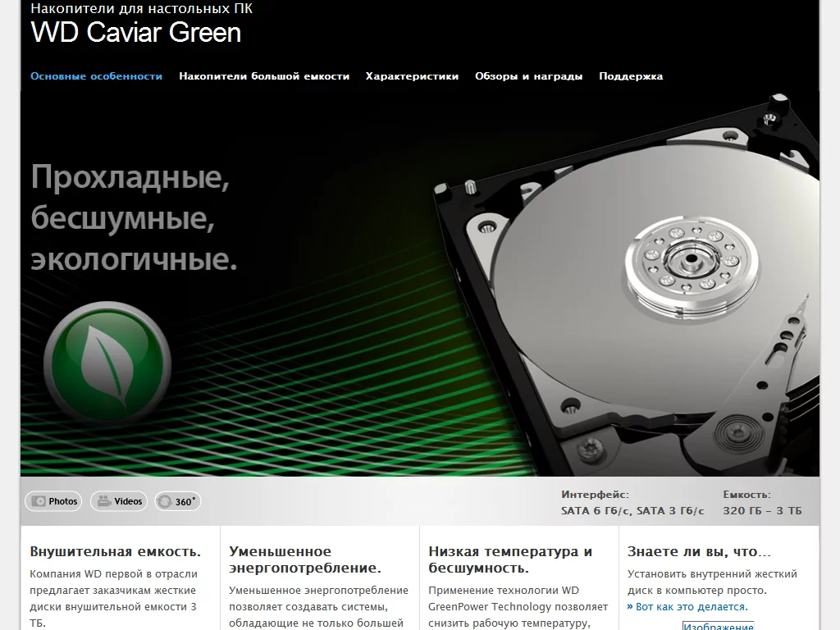Screen dimensions: 840x630
Task: Click the 'Емкость:' label
Action: point(746,495)
